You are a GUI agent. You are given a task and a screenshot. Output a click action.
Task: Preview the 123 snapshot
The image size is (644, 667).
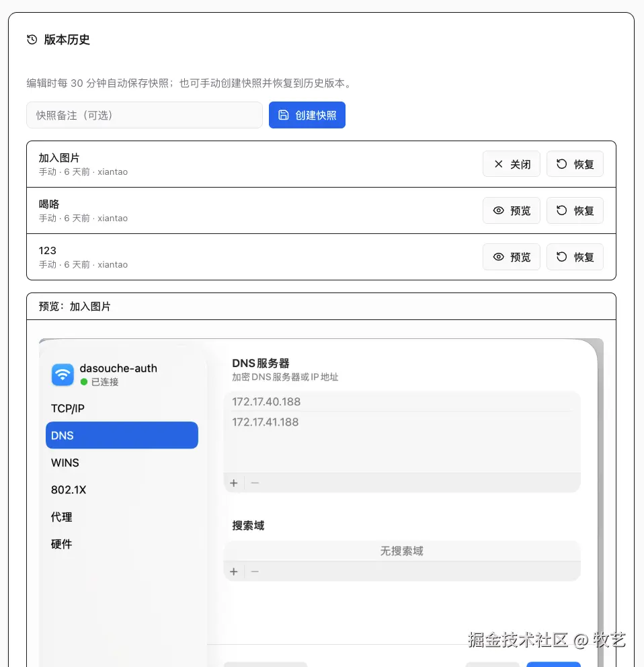click(x=512, y=256)
